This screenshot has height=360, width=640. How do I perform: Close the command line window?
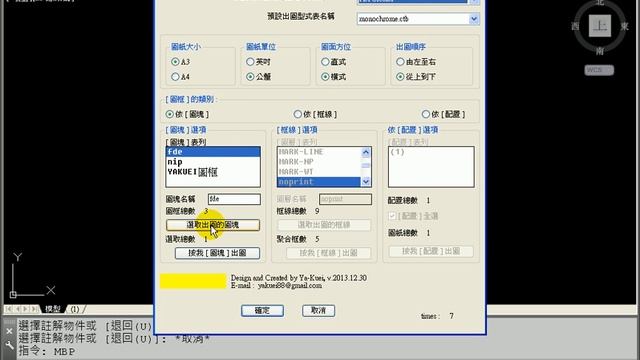pyautogui.click(x=9, y=331)
